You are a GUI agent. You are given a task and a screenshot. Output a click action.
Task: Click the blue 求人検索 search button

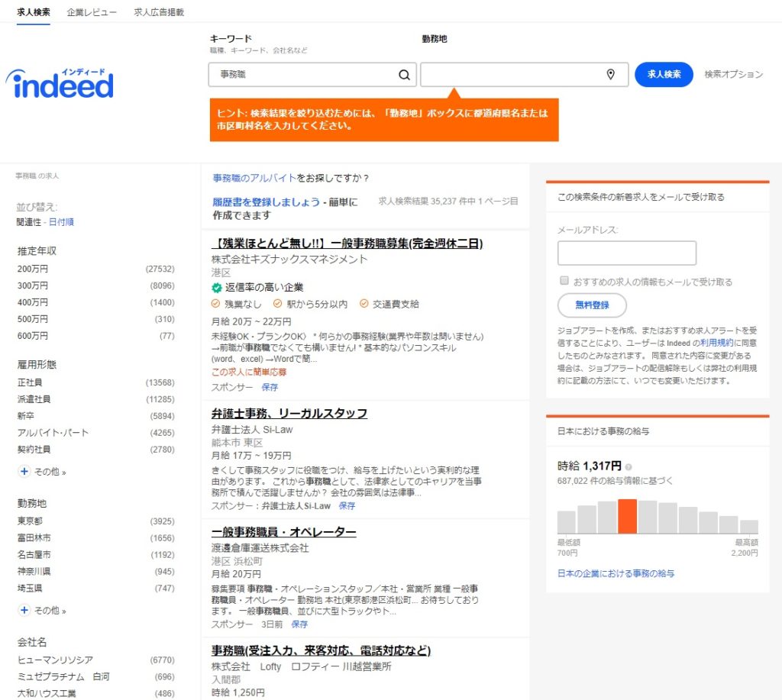663,74
